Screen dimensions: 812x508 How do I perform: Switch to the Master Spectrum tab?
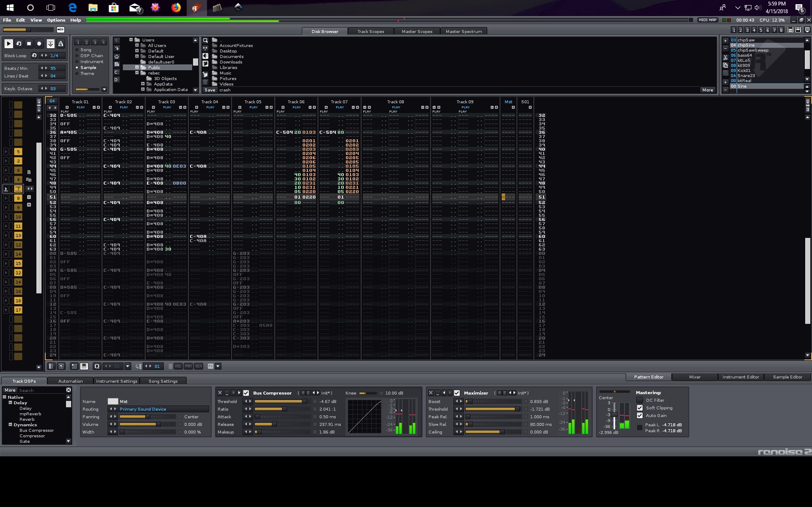(464, 31)
